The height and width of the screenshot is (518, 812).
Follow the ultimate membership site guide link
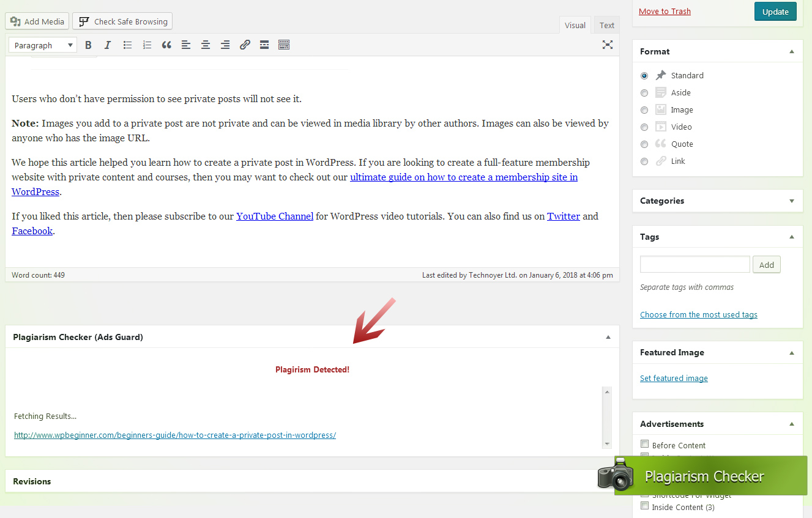pyautogui.click(x=464, y=177)
